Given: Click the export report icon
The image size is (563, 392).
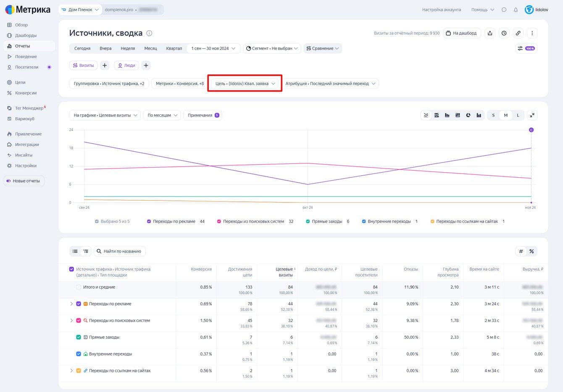Looking at the screenshot, I should (490, 33).
